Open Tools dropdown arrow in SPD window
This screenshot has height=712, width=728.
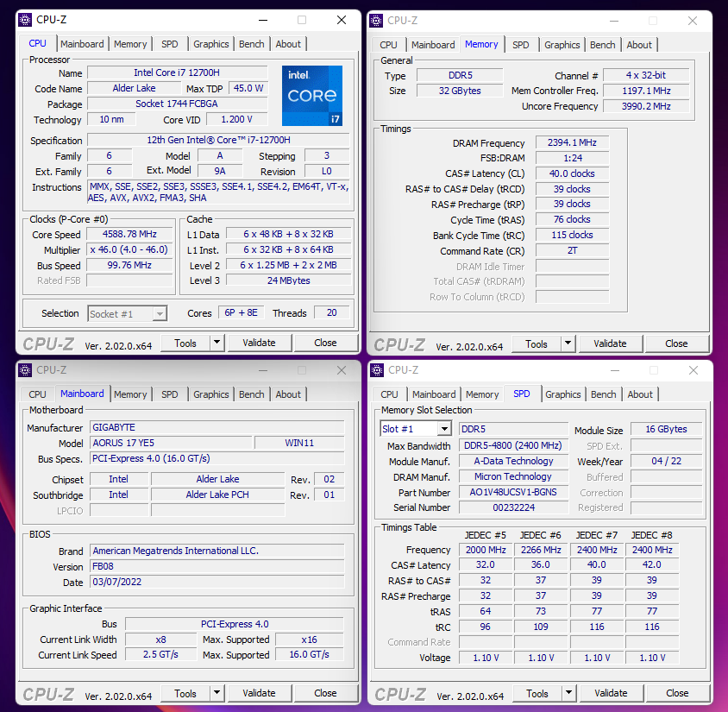click(568, 693)
